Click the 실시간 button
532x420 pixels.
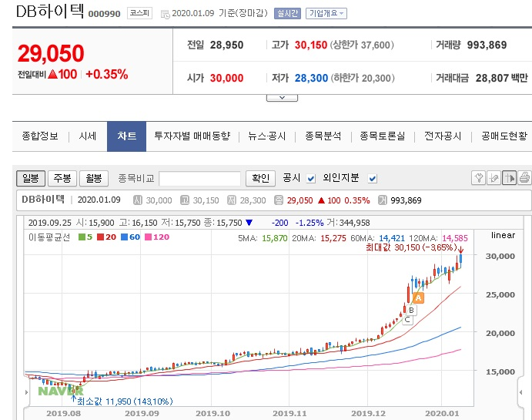[x=287, y=14]
